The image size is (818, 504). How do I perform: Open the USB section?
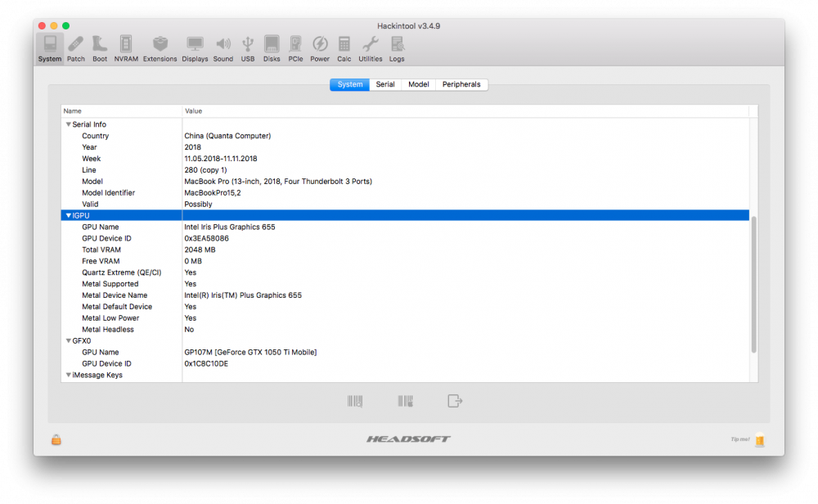(x=248, y=49)
